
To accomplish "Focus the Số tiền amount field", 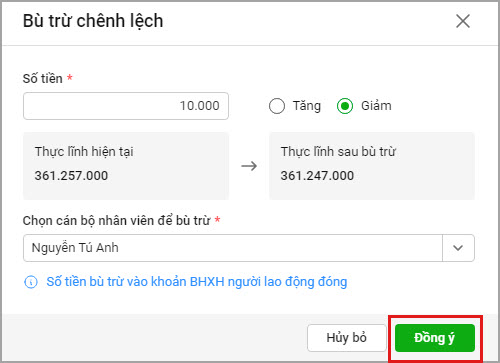I will point(126,106).
